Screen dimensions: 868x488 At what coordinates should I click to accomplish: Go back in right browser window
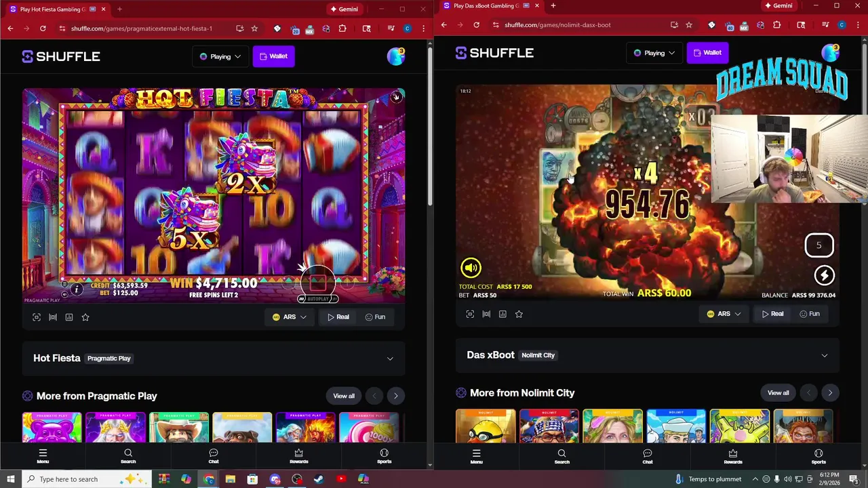click(x=443, y=25)
